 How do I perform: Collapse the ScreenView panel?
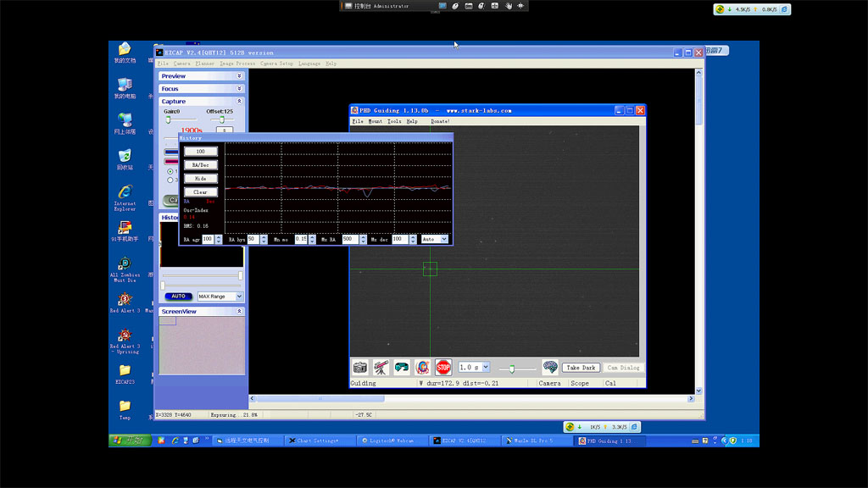pos(239,312)
